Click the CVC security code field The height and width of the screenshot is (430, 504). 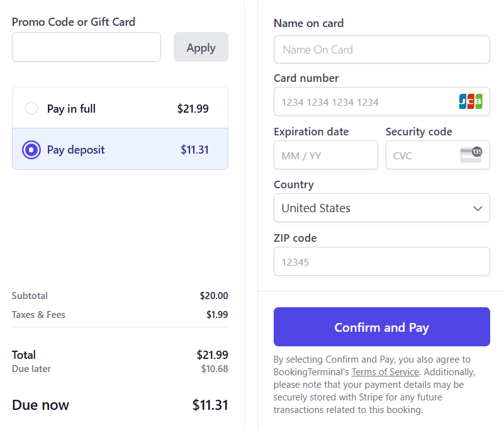click(x=438, y=155)
